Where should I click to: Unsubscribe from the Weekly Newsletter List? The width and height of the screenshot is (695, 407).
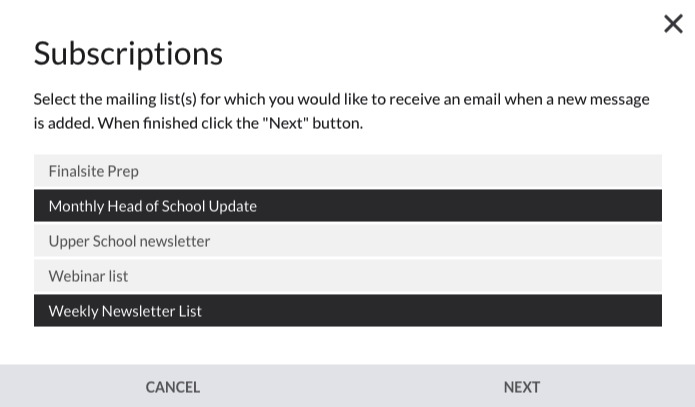[x=348, y=311]
